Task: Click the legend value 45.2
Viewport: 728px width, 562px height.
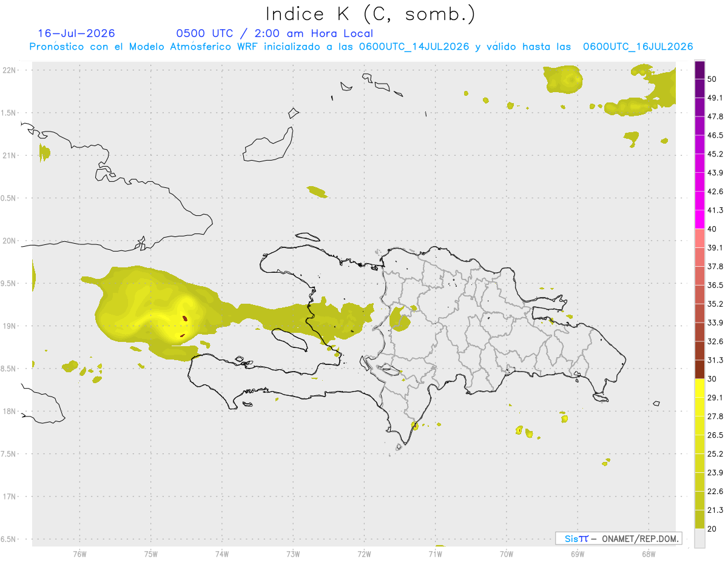Action: click(715, 154)
